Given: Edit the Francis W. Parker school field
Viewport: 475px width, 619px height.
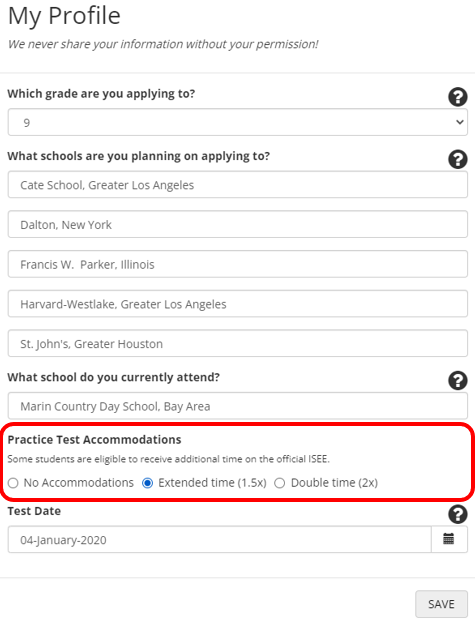Looking at the screenshot, I should 238,264.
